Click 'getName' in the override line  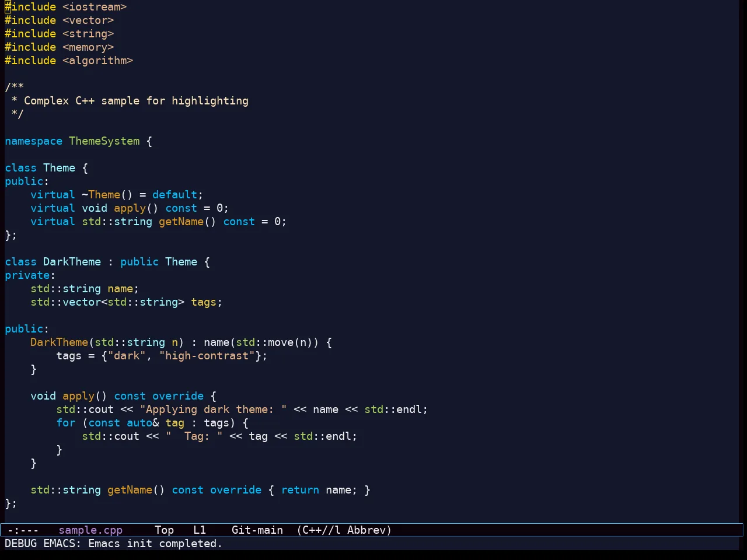130,490
